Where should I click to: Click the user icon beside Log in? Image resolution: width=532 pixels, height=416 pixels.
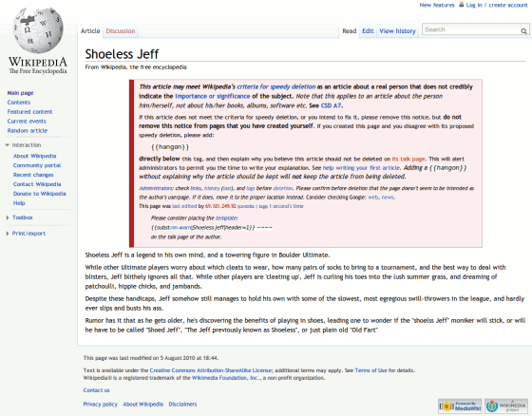click(462, 5)
